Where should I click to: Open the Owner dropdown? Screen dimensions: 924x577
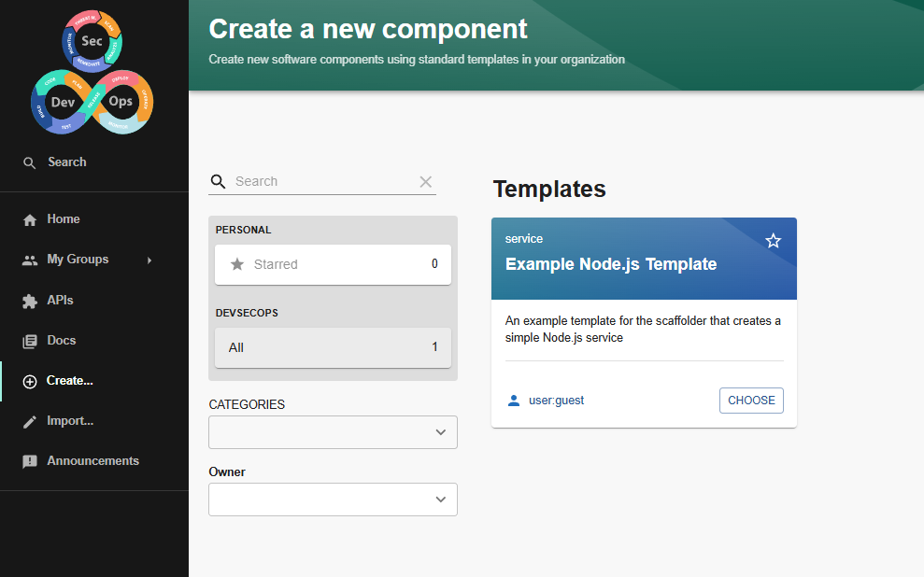pyautogui.click(x=333, y=500)
